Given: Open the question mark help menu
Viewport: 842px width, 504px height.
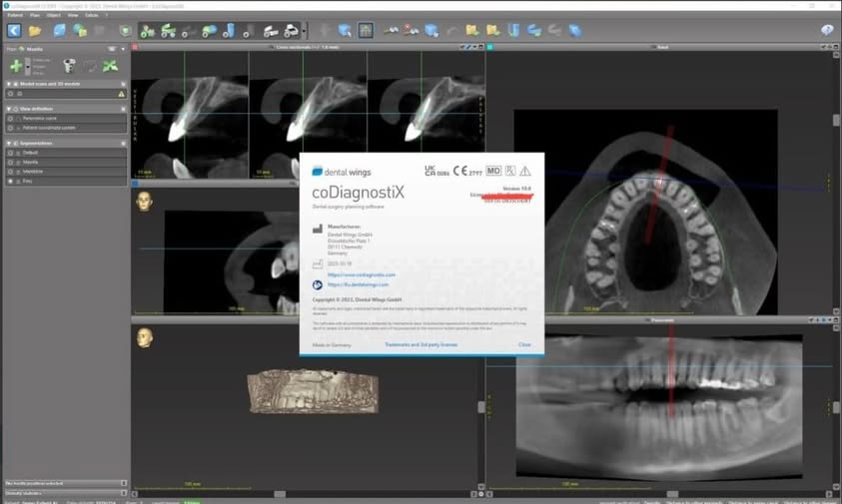Looking at the screenshot, I should pos(106,15).
